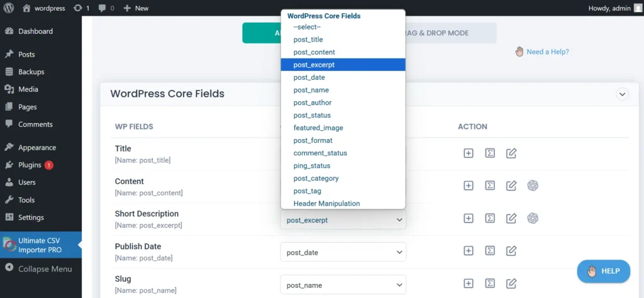The width and height of the screenshot is (644, 298).
Task: Choose featured_image option in the list
Action: click(318, 128)
